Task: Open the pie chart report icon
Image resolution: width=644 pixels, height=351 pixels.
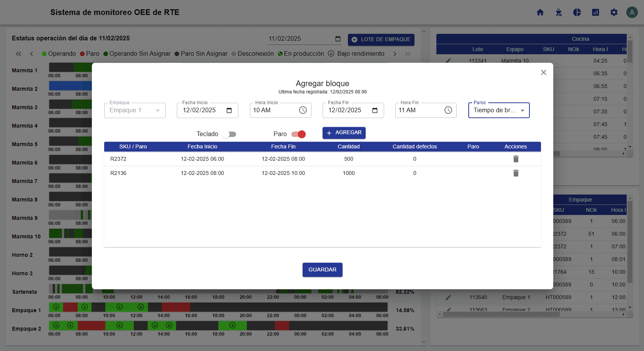Action: (577, 12)
